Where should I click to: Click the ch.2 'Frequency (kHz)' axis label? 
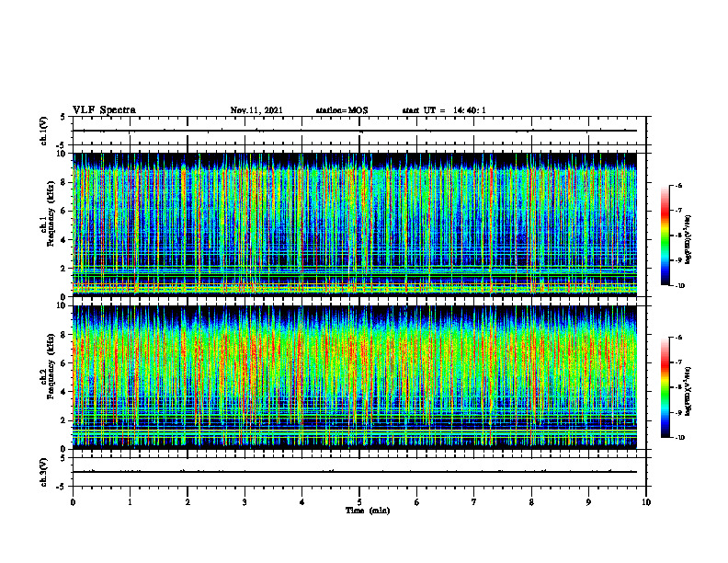(x=51, y=366)
